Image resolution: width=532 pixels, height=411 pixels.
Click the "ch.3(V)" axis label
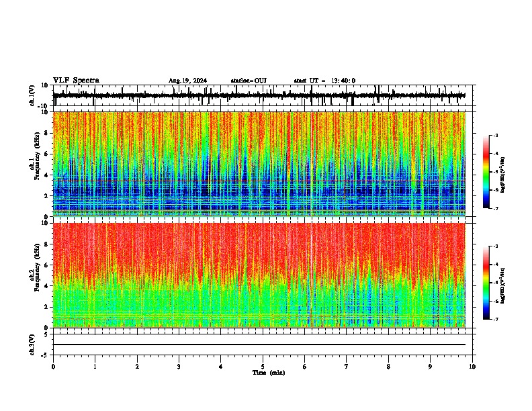click(x=32, y=345)
